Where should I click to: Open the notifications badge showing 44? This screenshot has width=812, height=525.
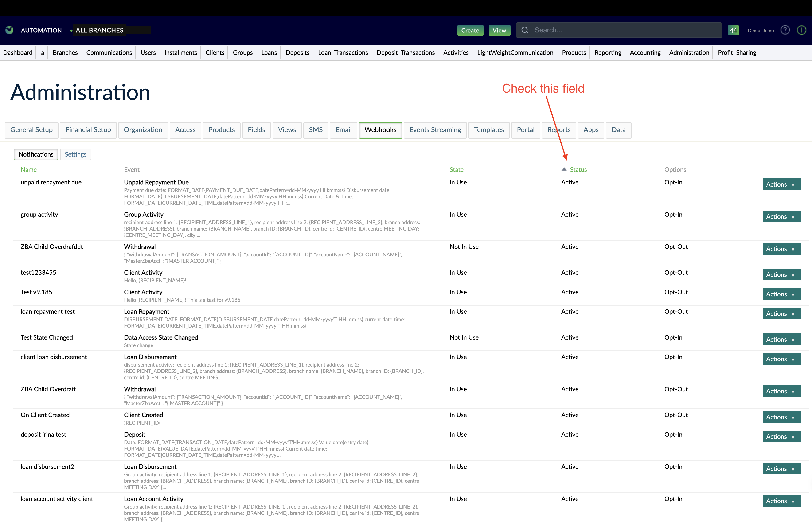(733, 30)
